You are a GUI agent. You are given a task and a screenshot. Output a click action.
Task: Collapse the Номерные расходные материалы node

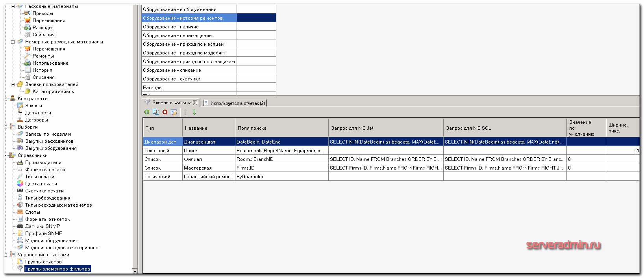pyautogui.click(x=13, y=42)
